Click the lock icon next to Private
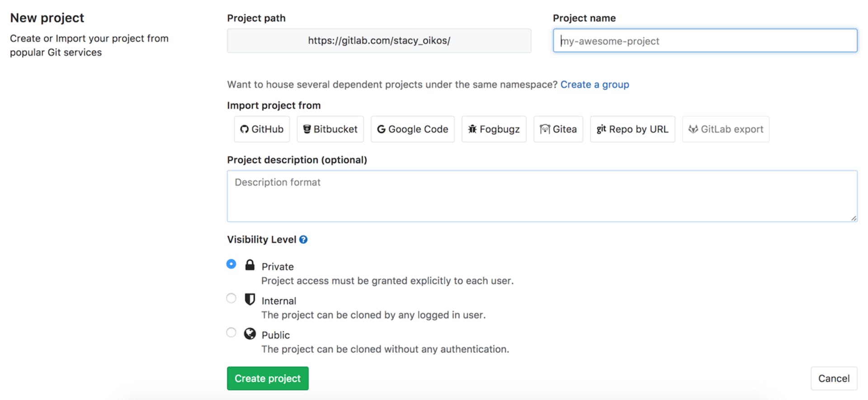Image resolution: width=868 pixels, height=400 pixels. 250,265
